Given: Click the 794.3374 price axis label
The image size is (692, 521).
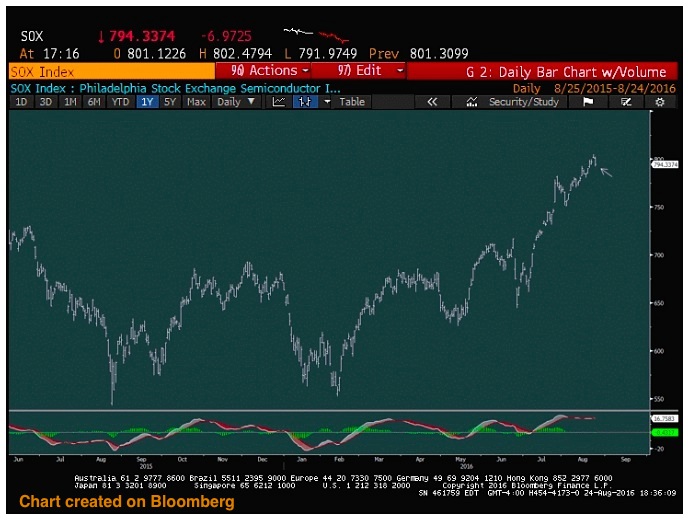Looking at the screenshot, I should click(x=665, y=165).
